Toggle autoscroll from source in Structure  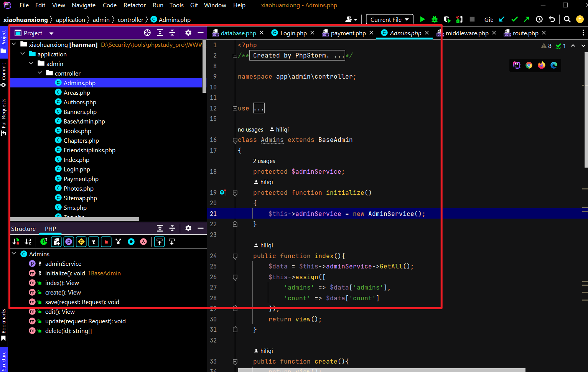click(x=172, y=242)
